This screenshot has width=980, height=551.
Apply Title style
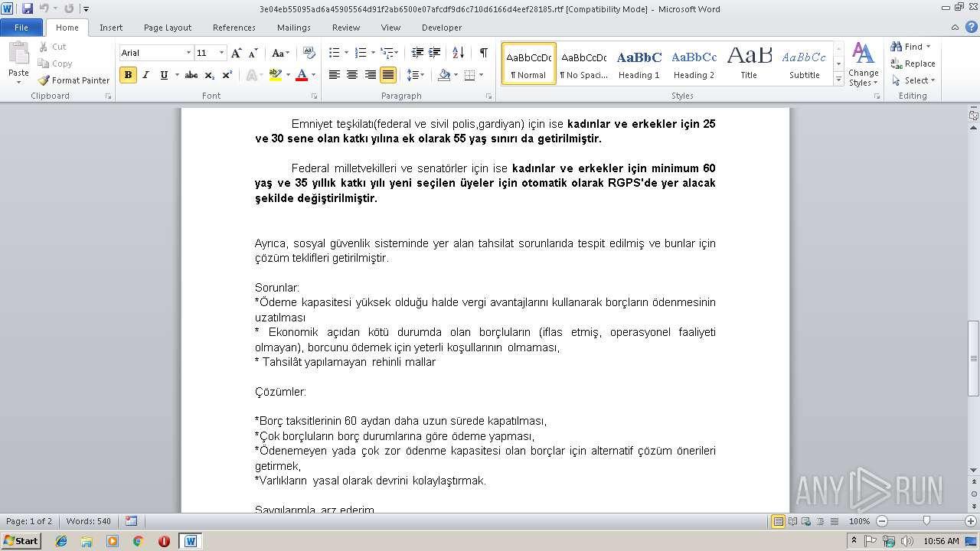[x=749, y=64]
